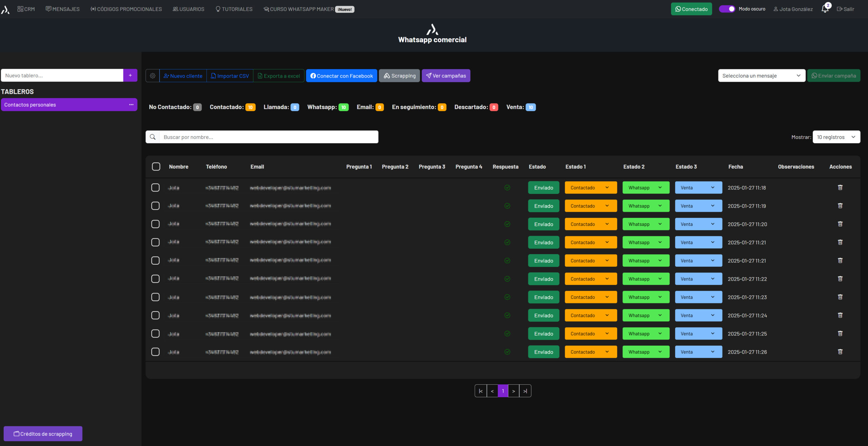Click the Conectar con Facebook button
Viewport: 868px width, 446px height.
tap(341, 76)
